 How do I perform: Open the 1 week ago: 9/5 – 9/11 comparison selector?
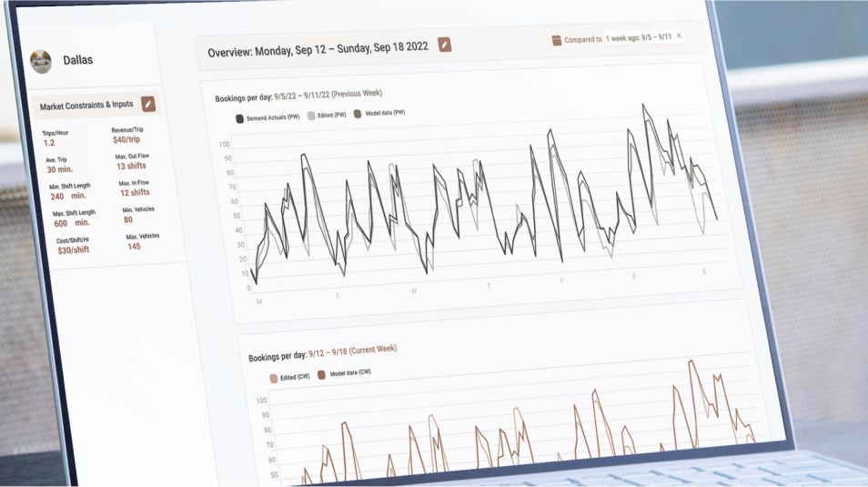pos(639,37)
